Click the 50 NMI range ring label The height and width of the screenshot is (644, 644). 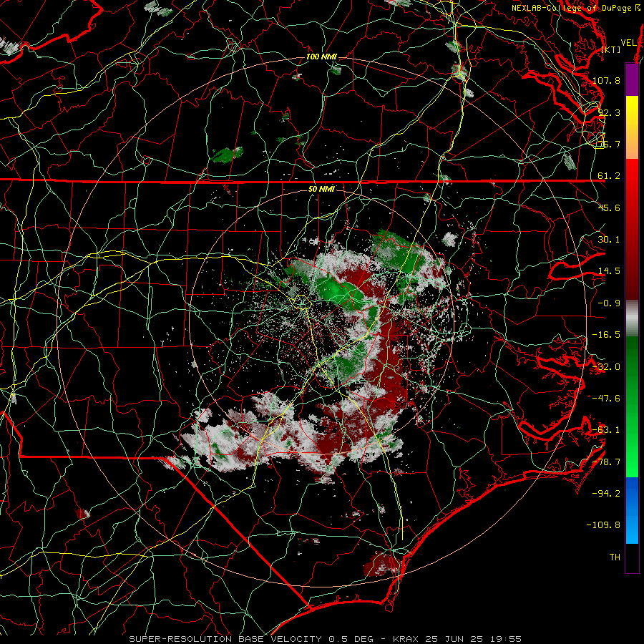tap(321, 190)
